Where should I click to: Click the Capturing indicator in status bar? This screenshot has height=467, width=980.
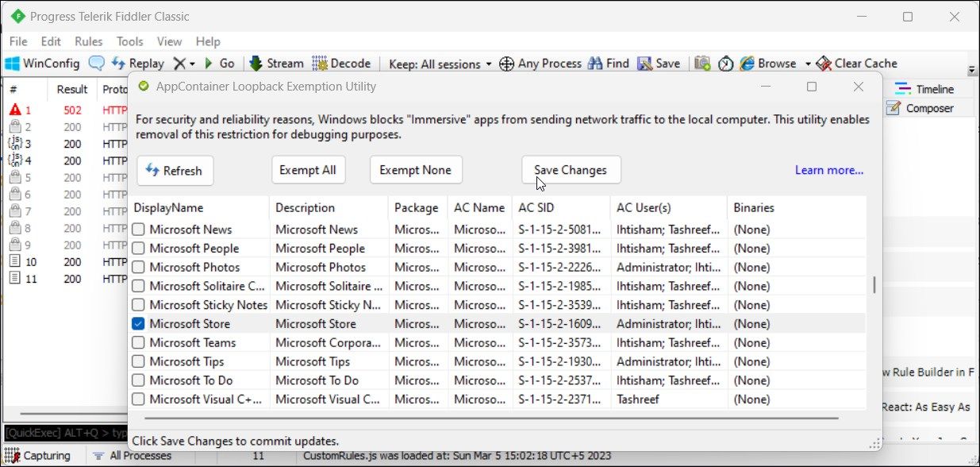point(37,456)
